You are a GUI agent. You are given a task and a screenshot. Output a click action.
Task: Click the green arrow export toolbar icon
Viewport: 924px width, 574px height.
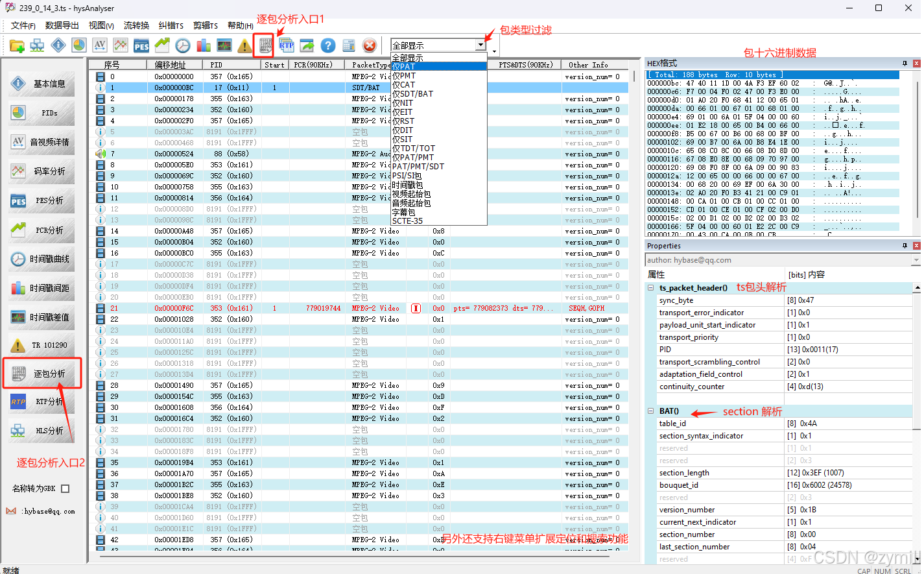coord(307,45)
